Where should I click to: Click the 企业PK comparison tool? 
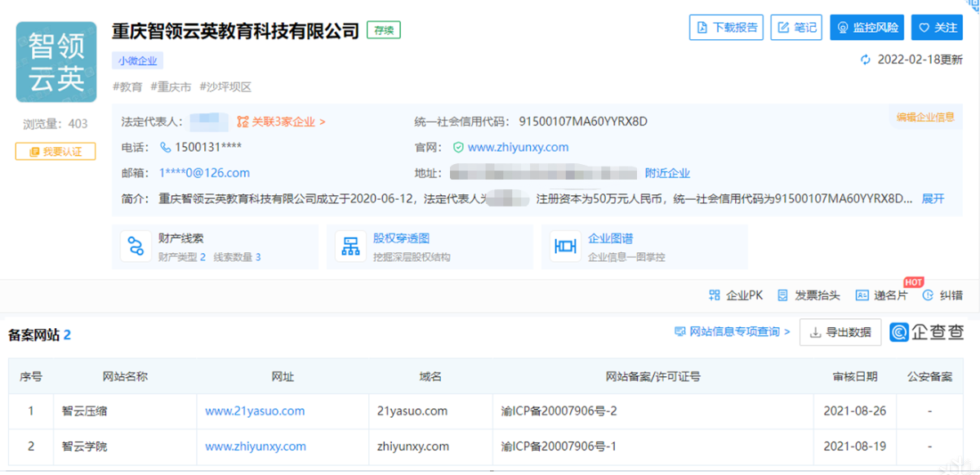point(735,295)
